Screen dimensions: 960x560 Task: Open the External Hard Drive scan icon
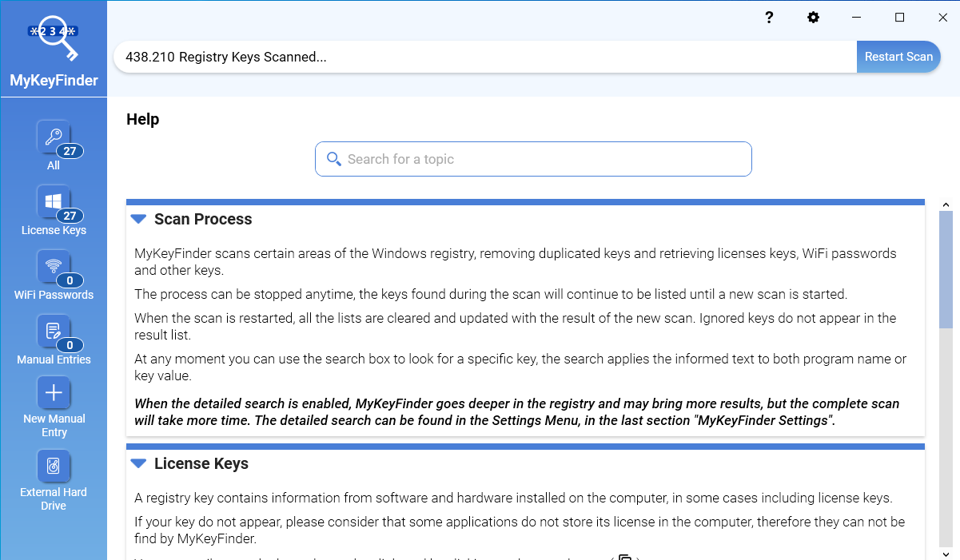[54, 466]
